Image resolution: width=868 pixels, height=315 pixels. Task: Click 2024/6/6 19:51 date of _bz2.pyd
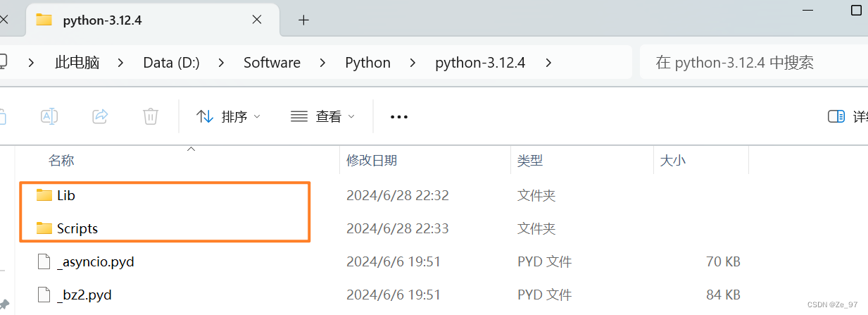[394, 295]
